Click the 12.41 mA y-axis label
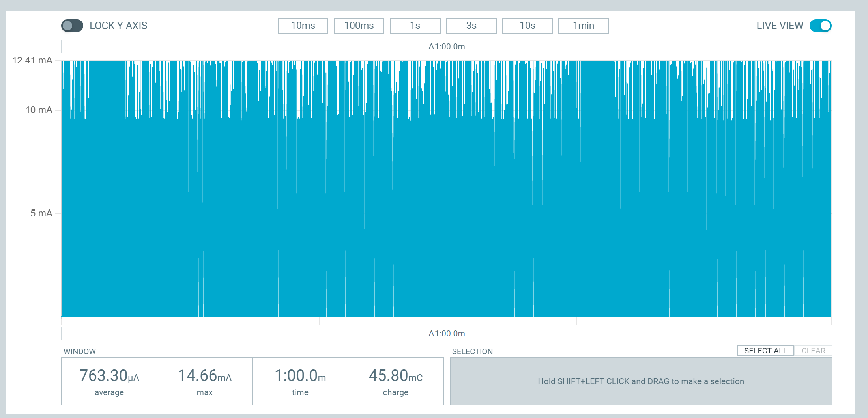This screenshot has width=868, height=418. point(32,60)
